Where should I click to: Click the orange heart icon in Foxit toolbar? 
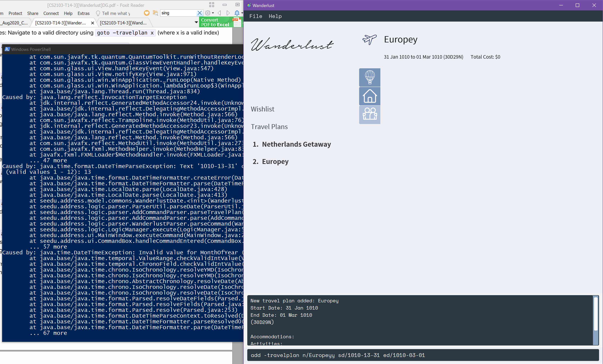[147, 13]
